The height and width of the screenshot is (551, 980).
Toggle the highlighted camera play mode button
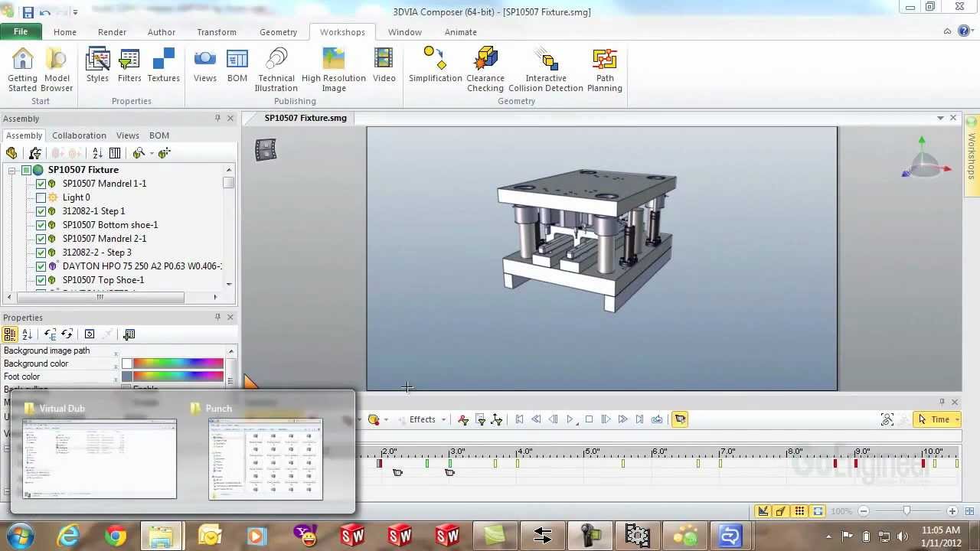[679, 419]
